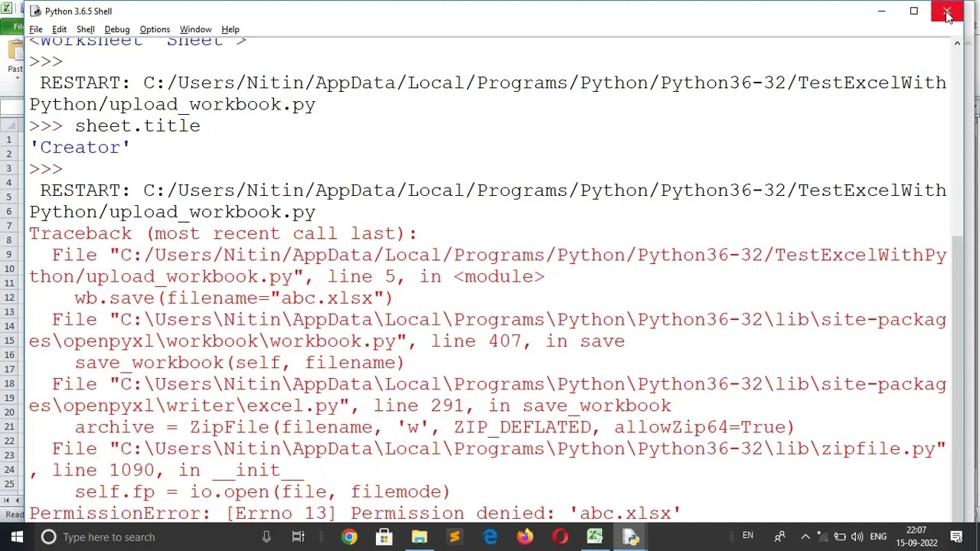This screenshot has height=551, width=980.
Task: Open the Window menu
Action: 195,29
